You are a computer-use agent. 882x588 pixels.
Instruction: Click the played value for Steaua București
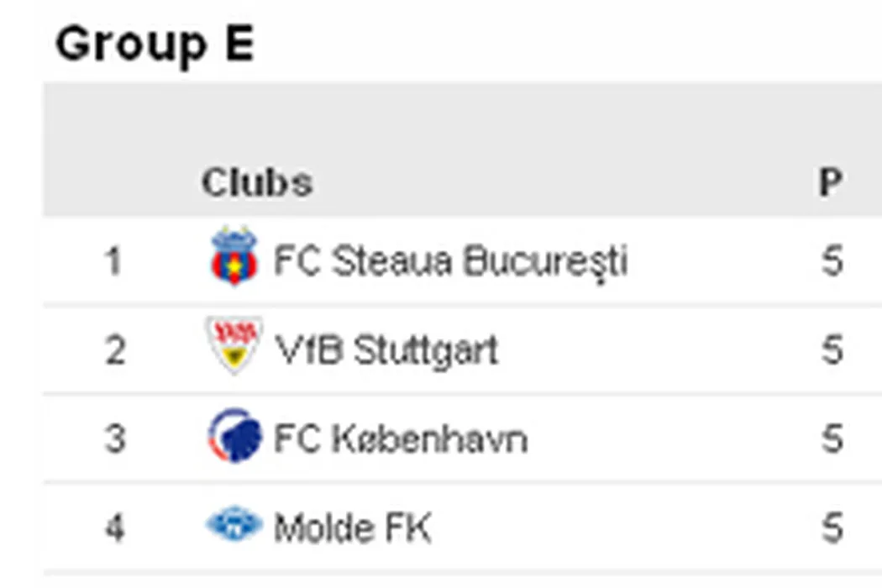click(832, 262)
